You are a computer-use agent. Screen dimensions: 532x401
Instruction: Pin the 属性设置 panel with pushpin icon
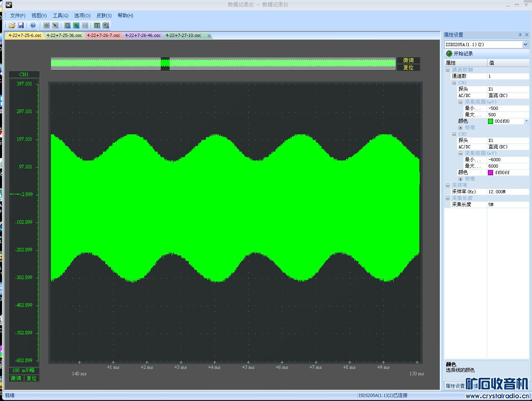click(x=520, y=35)
